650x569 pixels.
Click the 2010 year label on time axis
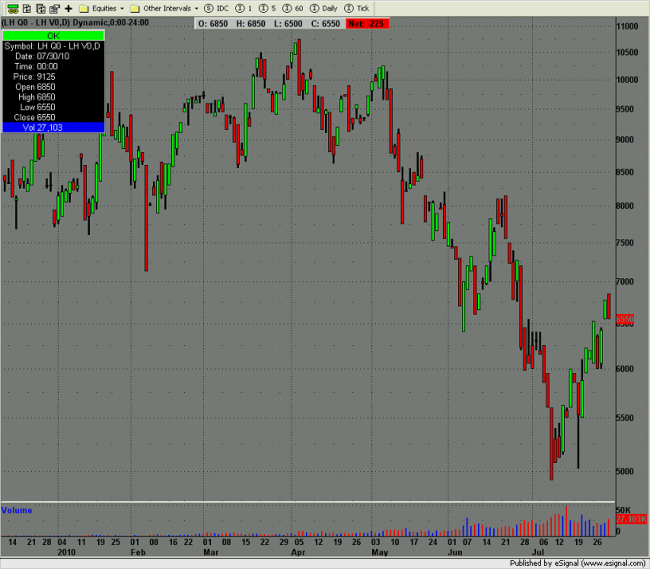pos(66,552)
